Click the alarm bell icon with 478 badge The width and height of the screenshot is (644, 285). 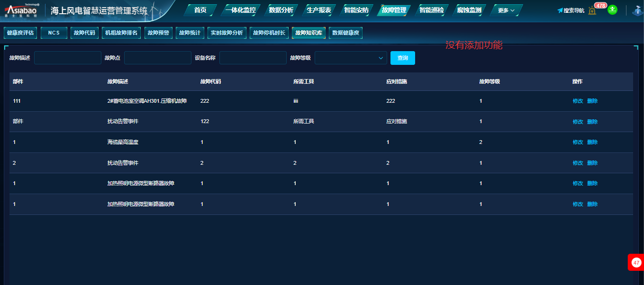[x=592, y=10]
